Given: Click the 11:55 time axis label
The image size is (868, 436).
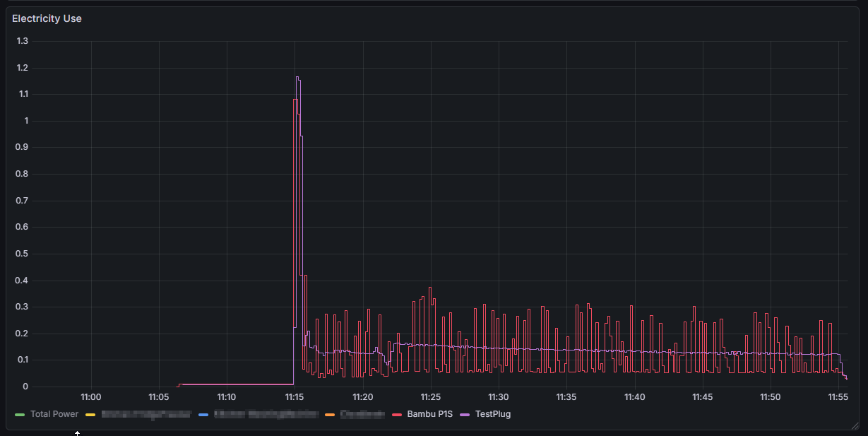Looking at the screenshot, I should point(838,397).
